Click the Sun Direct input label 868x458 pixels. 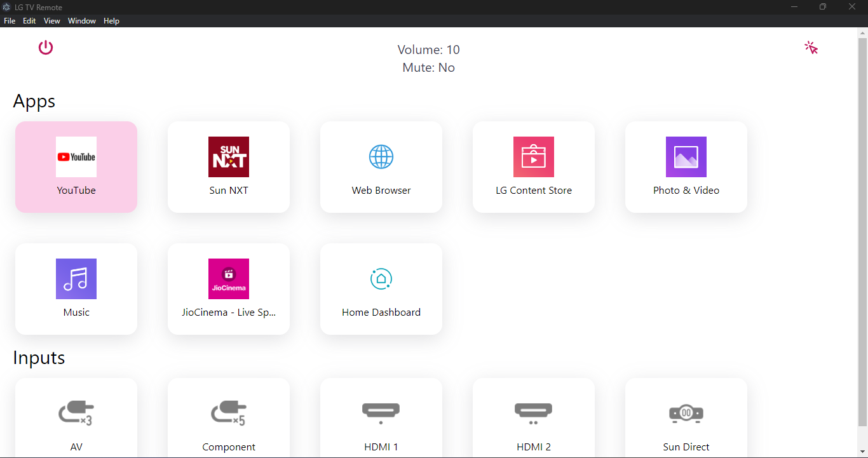click(x=686, y=447)
